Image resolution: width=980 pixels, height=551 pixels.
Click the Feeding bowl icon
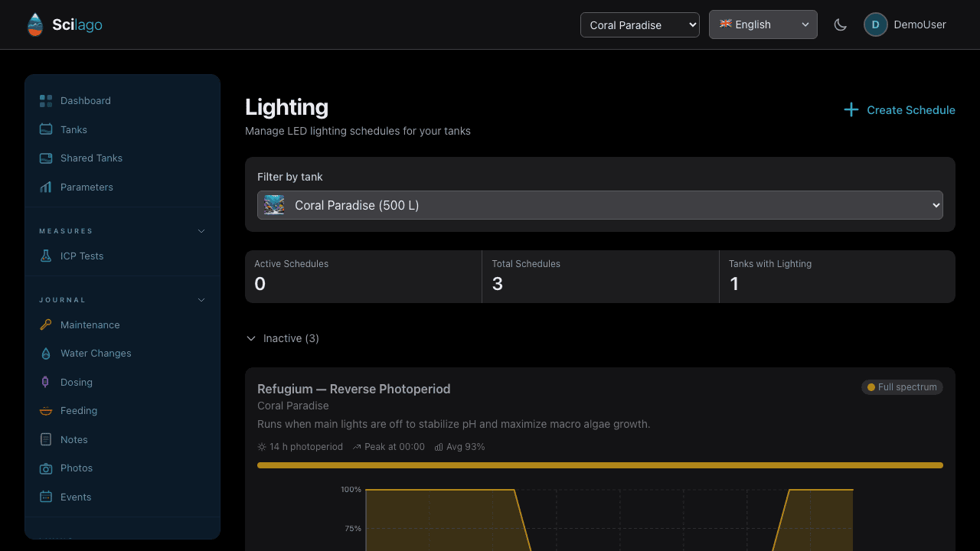coord(46,411)
